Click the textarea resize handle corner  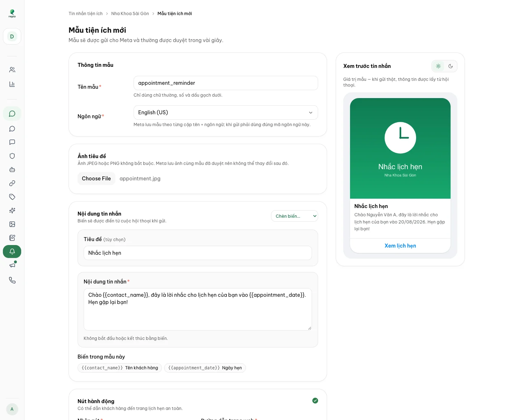[309, 328]
